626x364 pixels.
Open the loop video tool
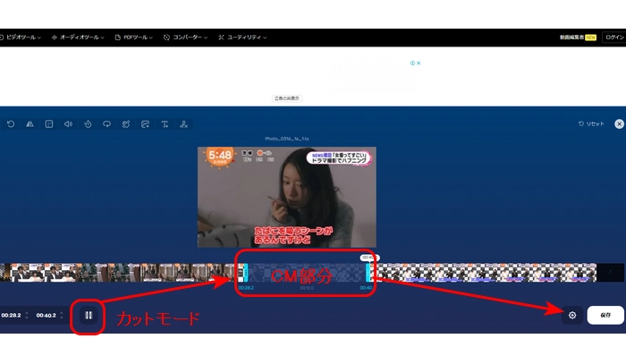point(106,124)
